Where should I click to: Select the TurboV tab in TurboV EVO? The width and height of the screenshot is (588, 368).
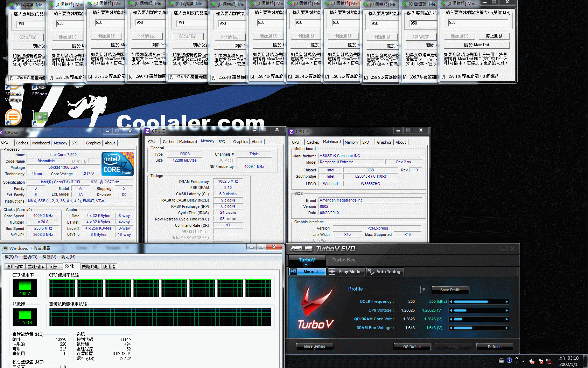tap(307, 260)
